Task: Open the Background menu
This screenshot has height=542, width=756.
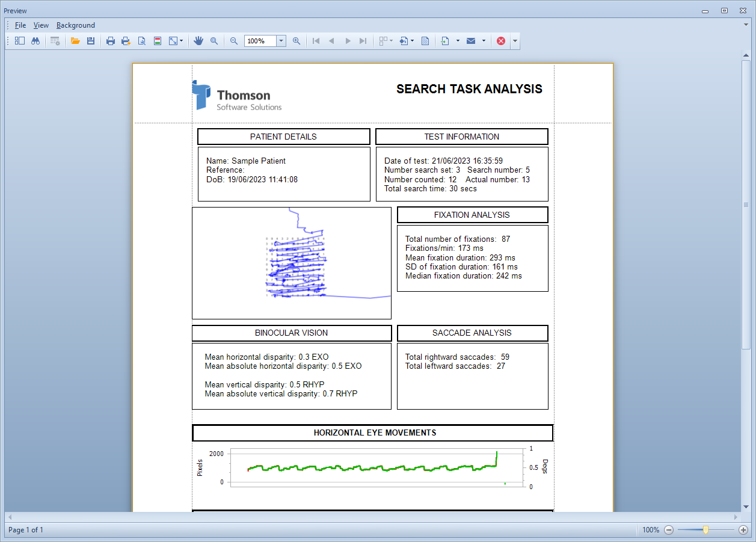Action: pyautogui.click(x=76, y=25)
